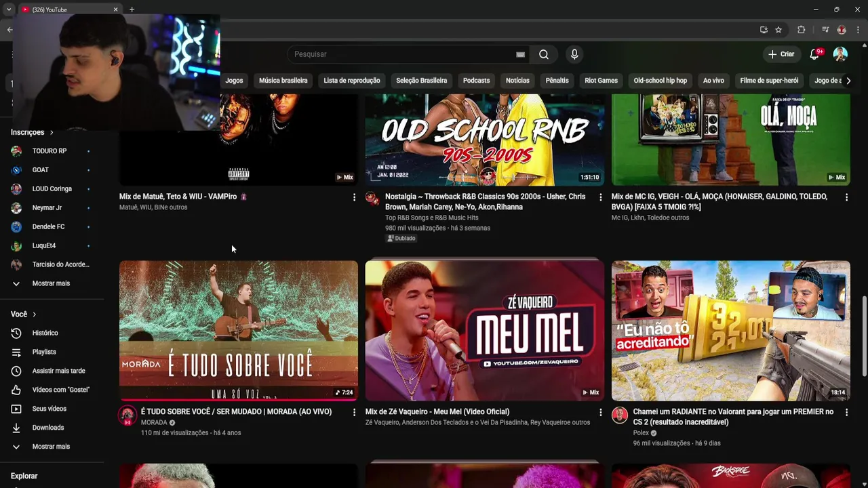Viewport: 868px width, 488px height.
Task: Open options menu for Nostalgia R&B video
Action: coord(600,197)
